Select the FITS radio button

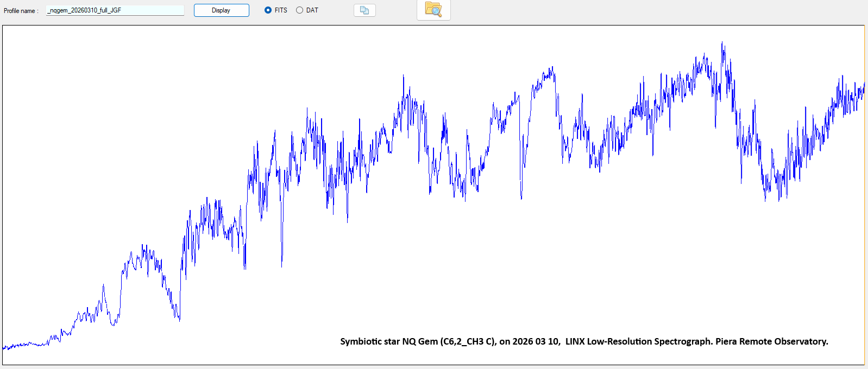click(x=268, y=10)
